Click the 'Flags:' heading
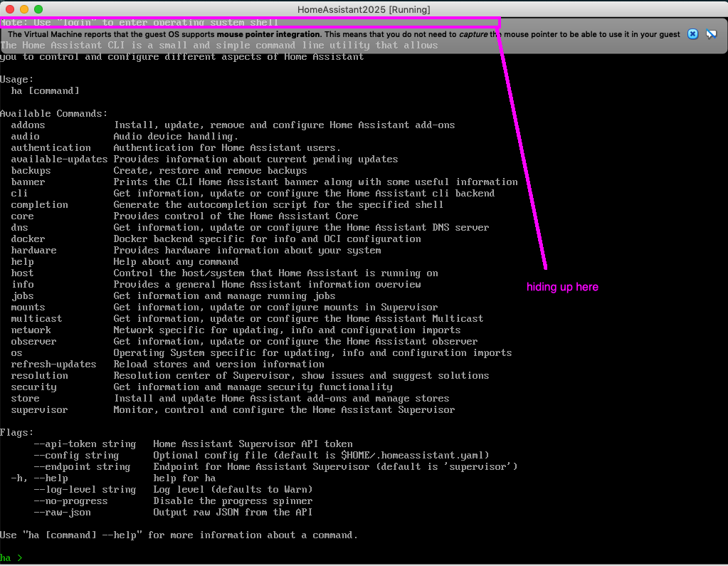 tap(16, 432)
